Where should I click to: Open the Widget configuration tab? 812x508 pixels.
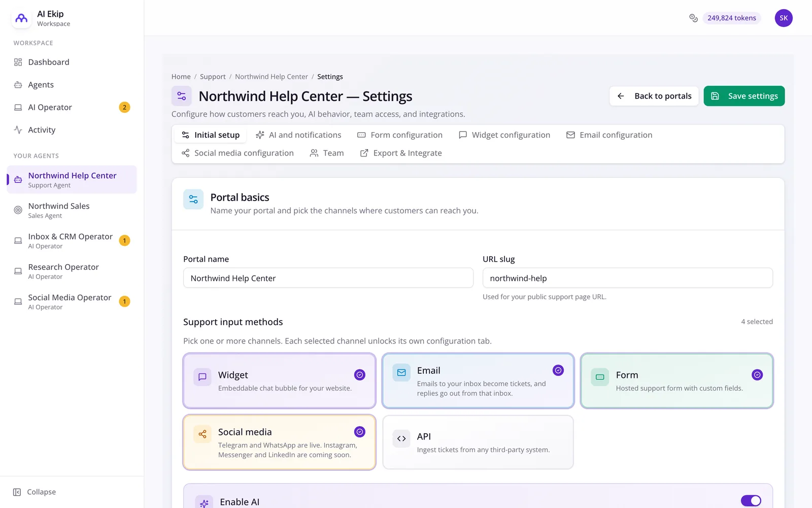click(504, 135)
